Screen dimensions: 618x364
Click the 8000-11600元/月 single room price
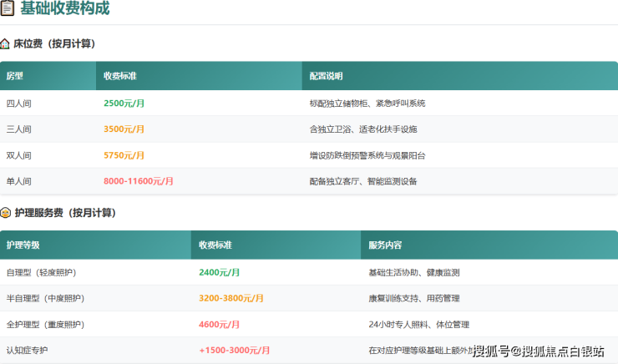(139, 181)
